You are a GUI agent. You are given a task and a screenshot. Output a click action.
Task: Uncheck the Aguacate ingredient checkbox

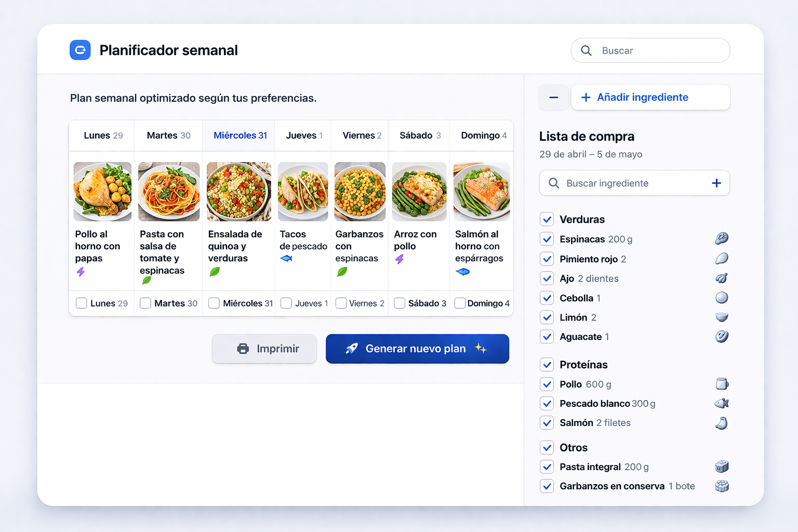click(547, 337)
